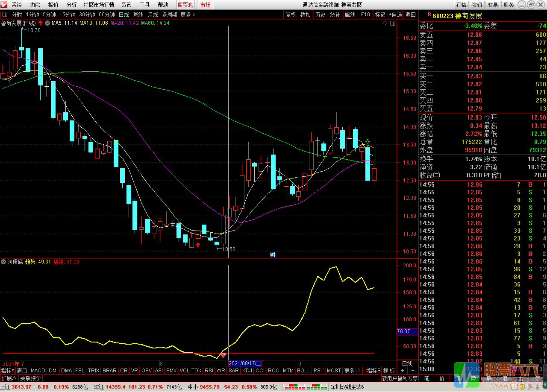The height and width of the screenshot is (392, 547).
Task: Click +自选 to add to watchlist
Action: tap(395, 15)
